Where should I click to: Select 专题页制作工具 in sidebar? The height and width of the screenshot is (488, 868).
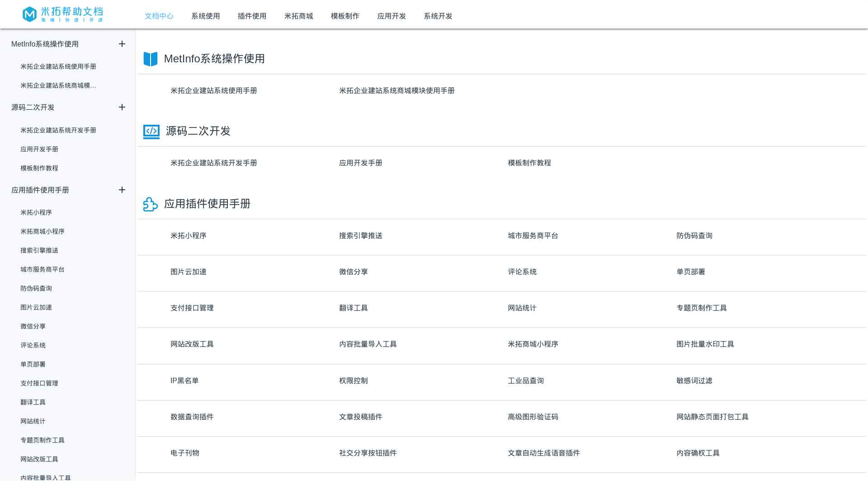(42, 440)
